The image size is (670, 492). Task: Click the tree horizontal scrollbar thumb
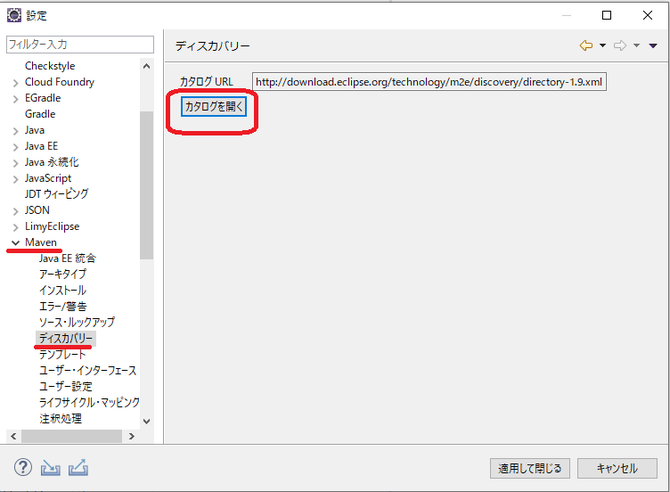[71, 436]
